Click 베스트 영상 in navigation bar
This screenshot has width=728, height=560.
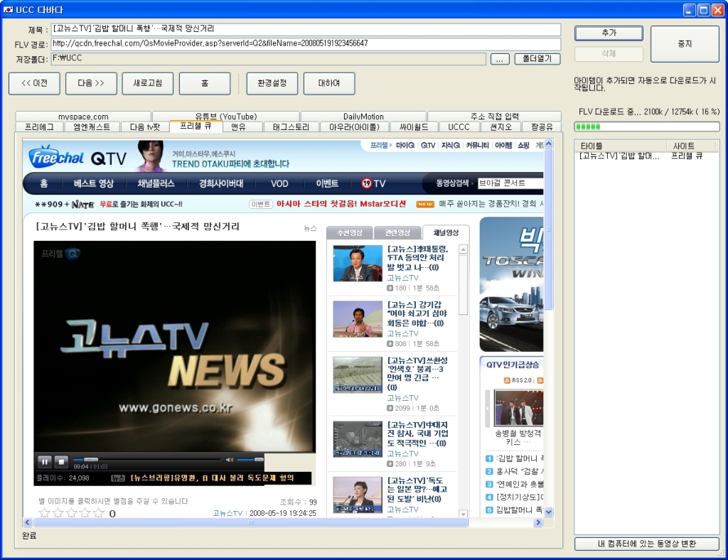pyautogui.click(x=94, y=183)
